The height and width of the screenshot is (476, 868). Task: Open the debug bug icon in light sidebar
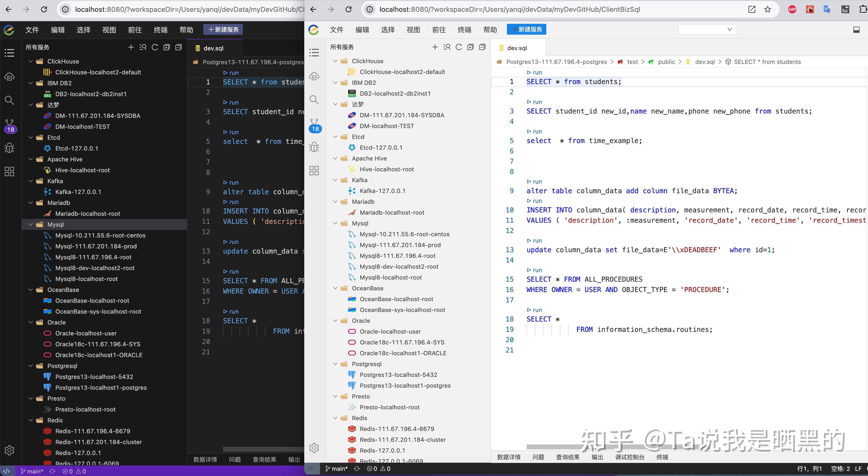(314, 147)
